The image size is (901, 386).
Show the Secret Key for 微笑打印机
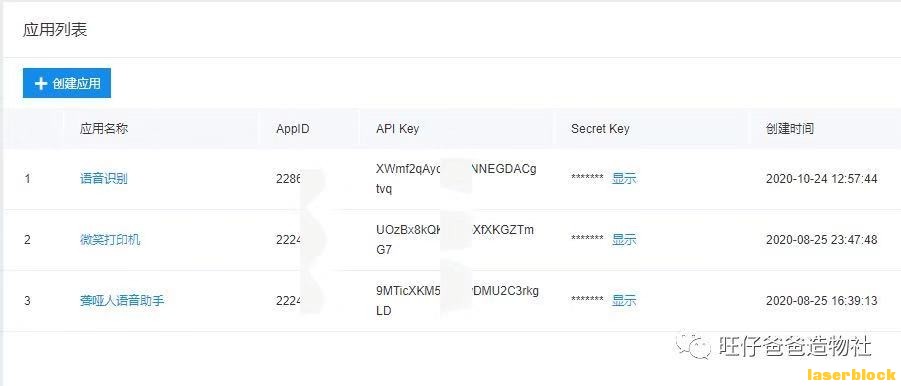point(624,240)
